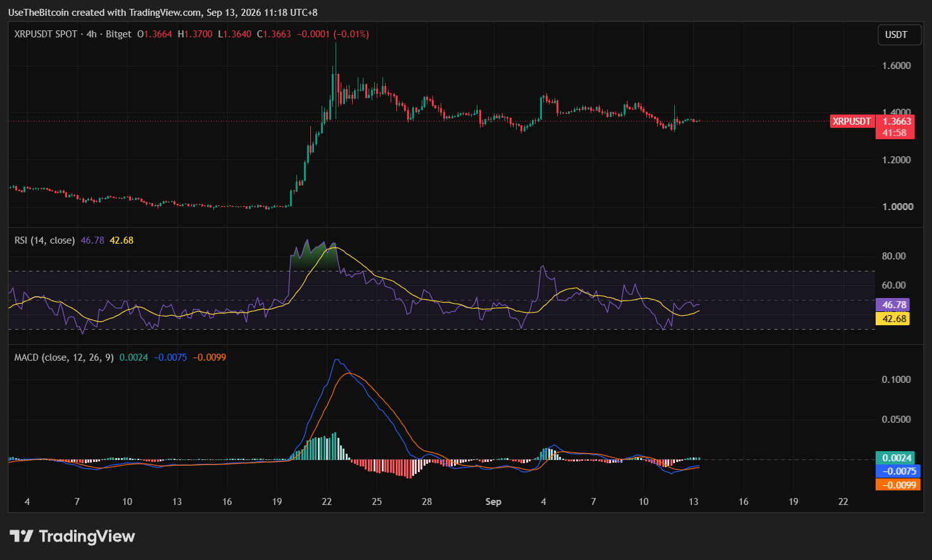Click the yellow 42.68 RSI axis tag
Screen dimensions: 932x560
[893, 319]
